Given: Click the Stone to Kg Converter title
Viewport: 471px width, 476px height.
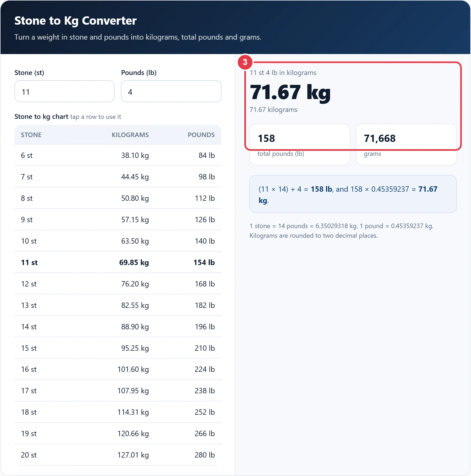Looking at the screenshot, I should coord(75,21).
